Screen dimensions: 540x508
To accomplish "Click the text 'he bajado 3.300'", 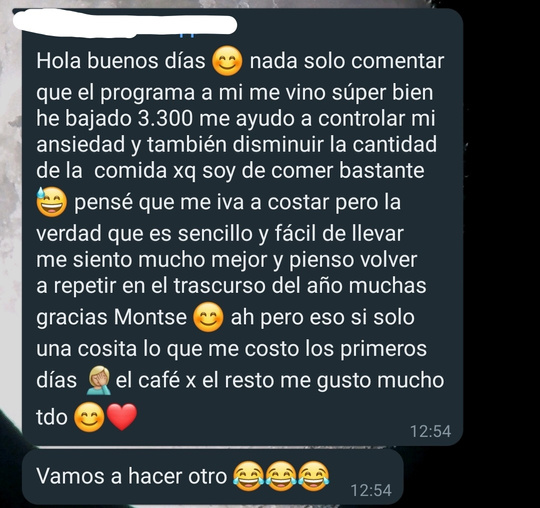I will click(115, 118).
